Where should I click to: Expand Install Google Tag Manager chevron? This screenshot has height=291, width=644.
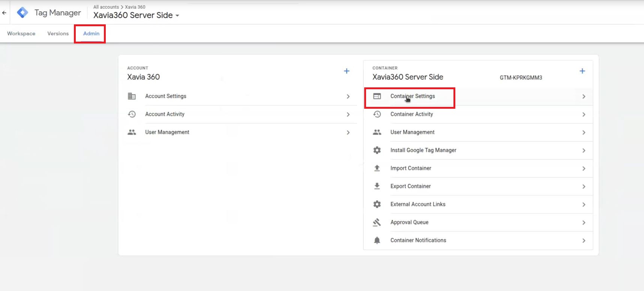pos(584,150)
